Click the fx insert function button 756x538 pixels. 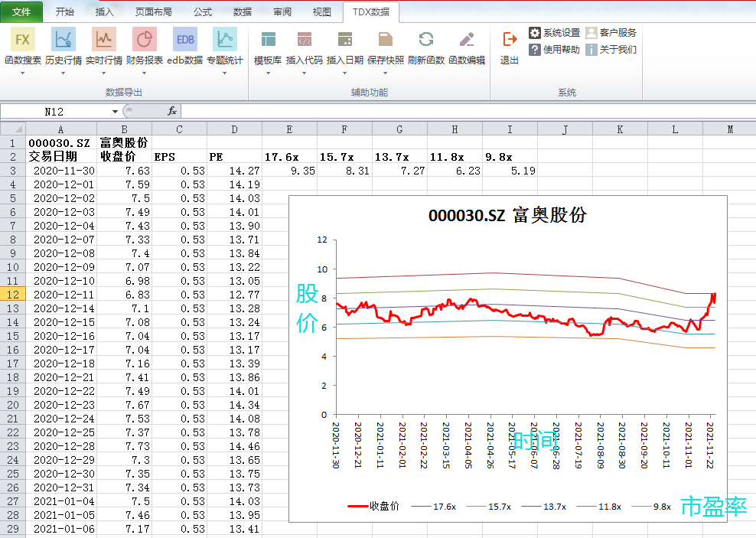click(172, 112)
